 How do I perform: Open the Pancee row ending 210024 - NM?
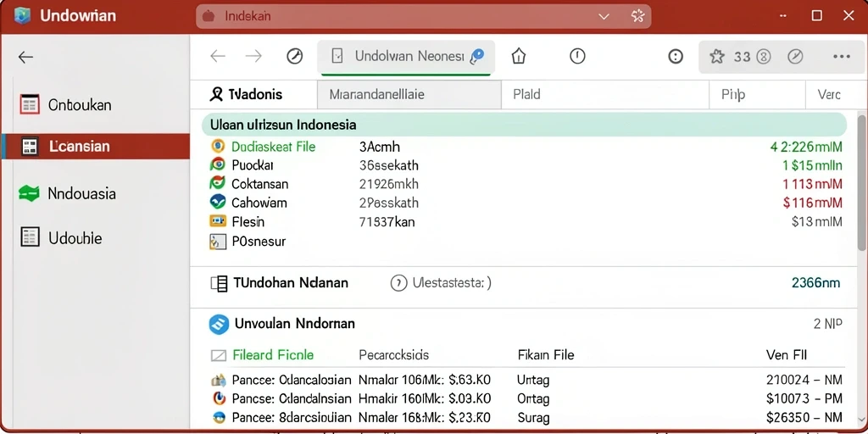tap(527, 380)
